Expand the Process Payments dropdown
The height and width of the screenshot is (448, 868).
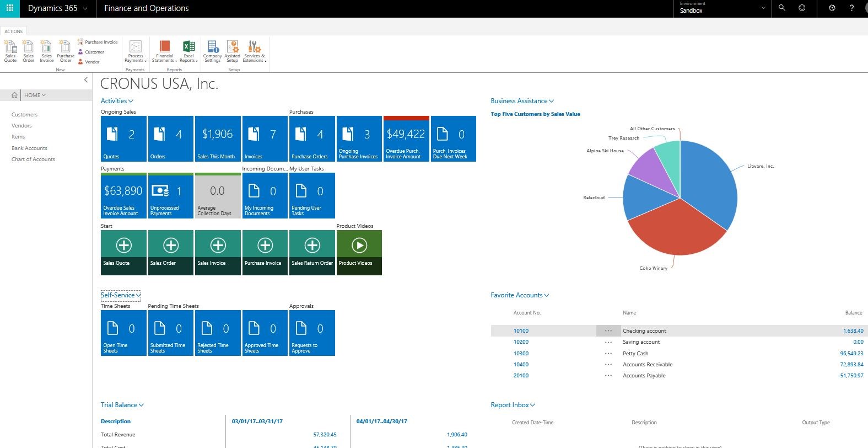point(136,51)
